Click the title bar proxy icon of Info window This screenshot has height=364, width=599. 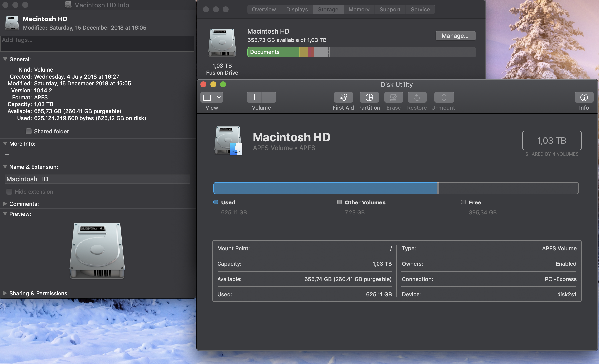pyautogui.click(x=68, y=5)
